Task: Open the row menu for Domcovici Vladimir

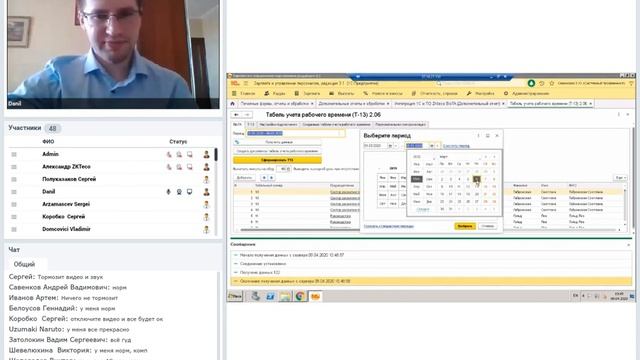Action: tap(14, 229)
